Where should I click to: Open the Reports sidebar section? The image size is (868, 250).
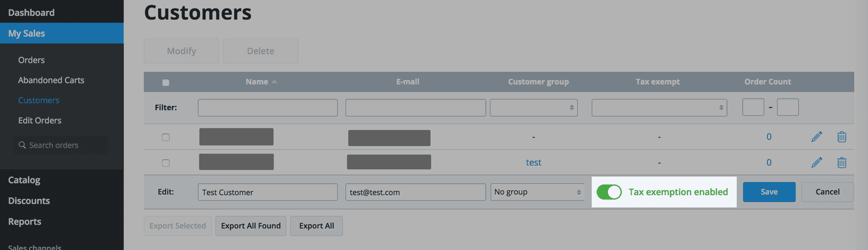point(25,222)
